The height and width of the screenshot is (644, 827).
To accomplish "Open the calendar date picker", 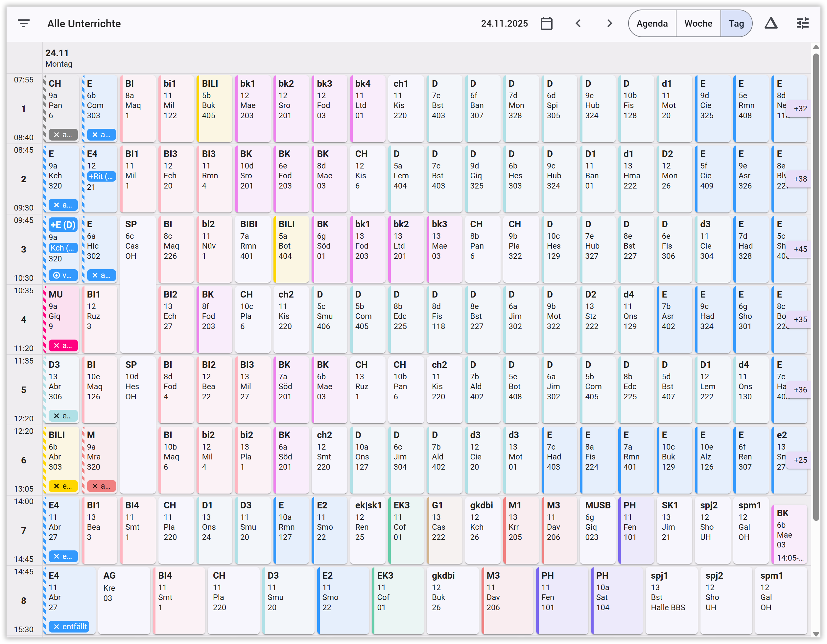I will click(546, 23).
